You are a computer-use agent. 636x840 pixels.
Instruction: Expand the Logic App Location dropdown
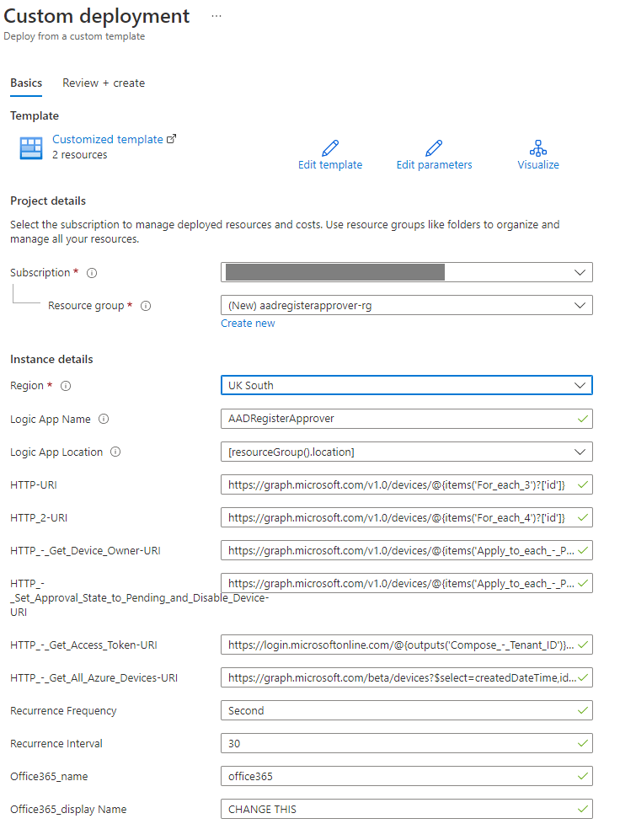tap(579, 452)
